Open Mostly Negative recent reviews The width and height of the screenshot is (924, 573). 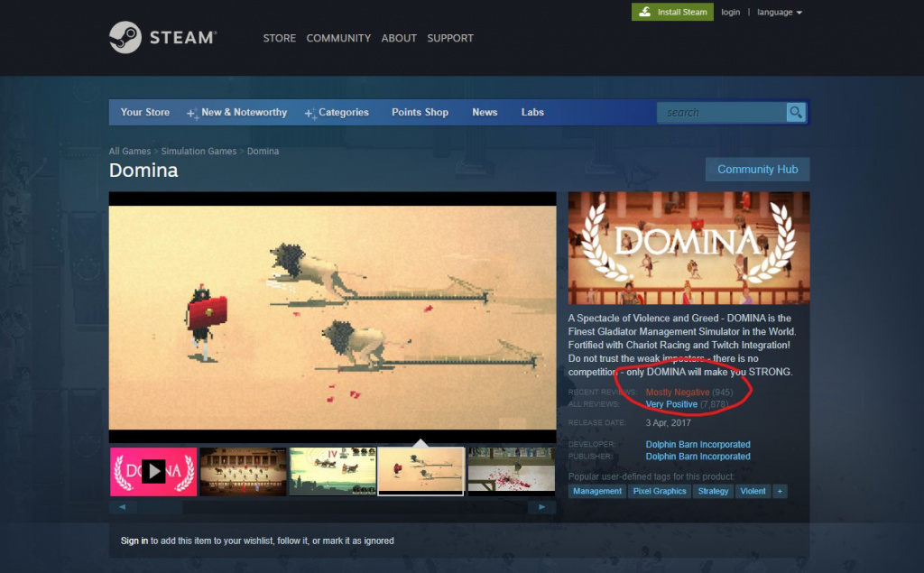(x=677, y=392)
